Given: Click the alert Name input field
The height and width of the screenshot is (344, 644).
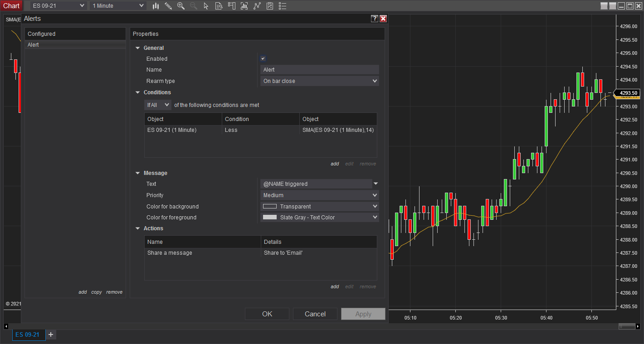Looking at the screenshot, I should [x=320, y=70].
